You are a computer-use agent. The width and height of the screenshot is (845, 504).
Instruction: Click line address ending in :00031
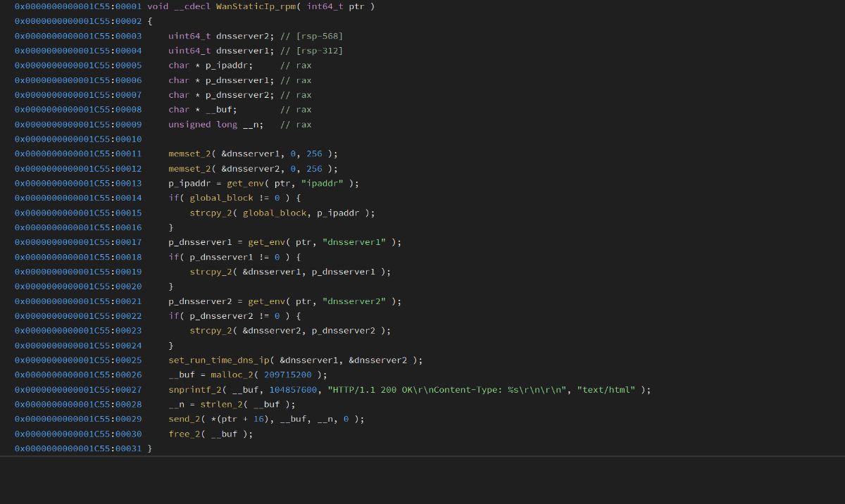tap(77, 450)
